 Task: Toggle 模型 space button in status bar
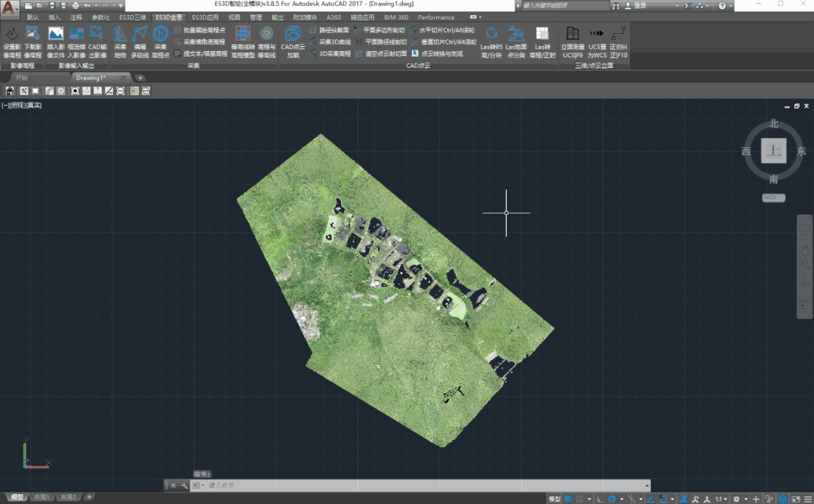(x=554, y=499)
